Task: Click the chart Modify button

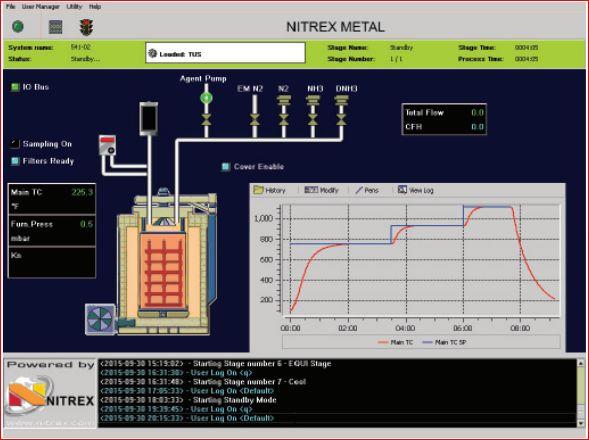Action: point(322,190)
